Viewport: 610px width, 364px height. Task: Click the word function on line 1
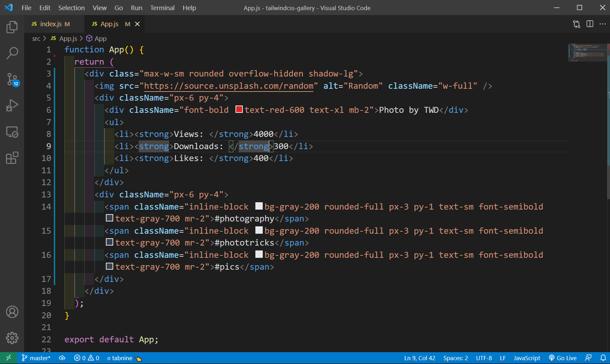(84, 50)
